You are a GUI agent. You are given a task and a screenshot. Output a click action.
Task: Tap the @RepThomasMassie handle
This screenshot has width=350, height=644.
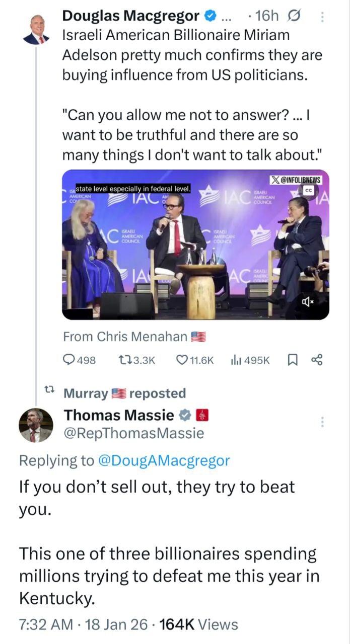coord(134,433)
